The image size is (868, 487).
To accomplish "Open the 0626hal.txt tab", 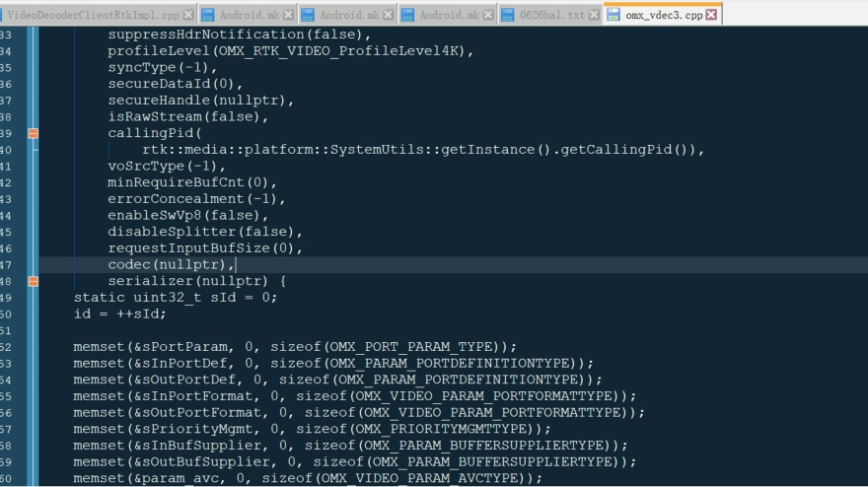I will [x=551, y=15].
